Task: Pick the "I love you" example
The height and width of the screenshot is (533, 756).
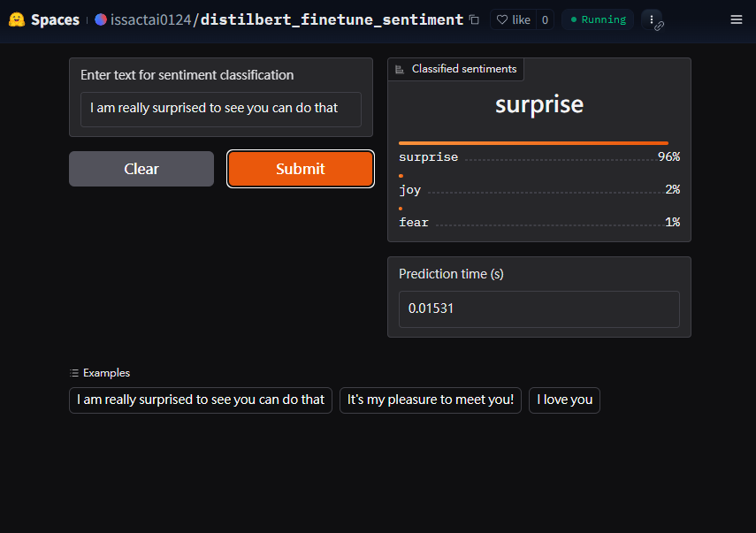Action: [x=564, y=400]
